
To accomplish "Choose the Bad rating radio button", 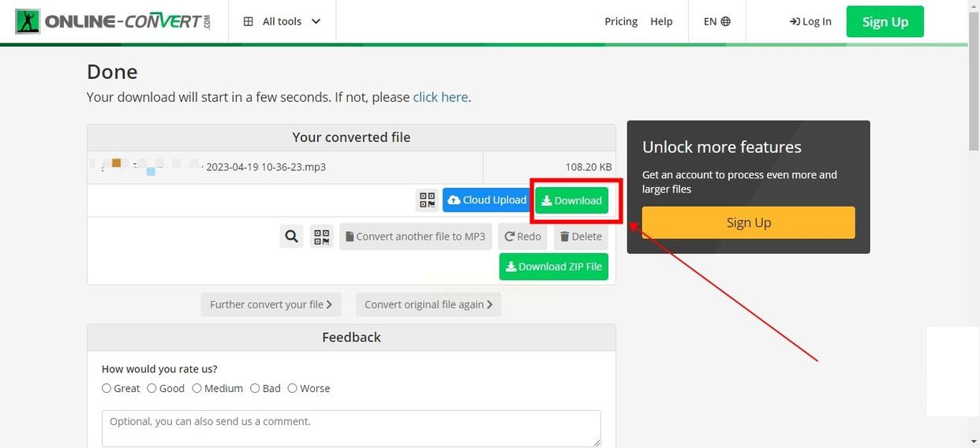I will click(255, 388).
